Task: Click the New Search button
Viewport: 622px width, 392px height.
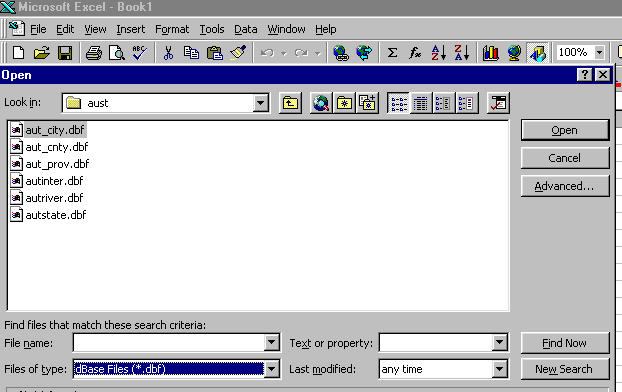Action: 565,369
